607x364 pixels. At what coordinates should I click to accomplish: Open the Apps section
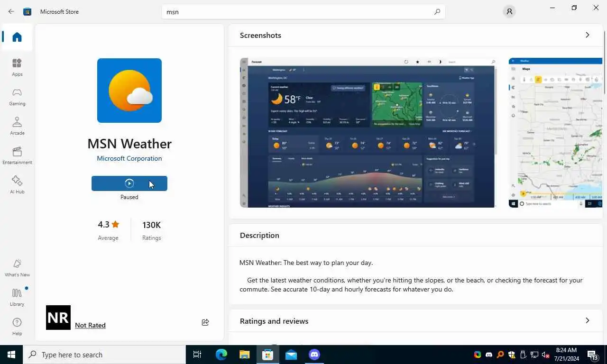click(x=17, y=67)
